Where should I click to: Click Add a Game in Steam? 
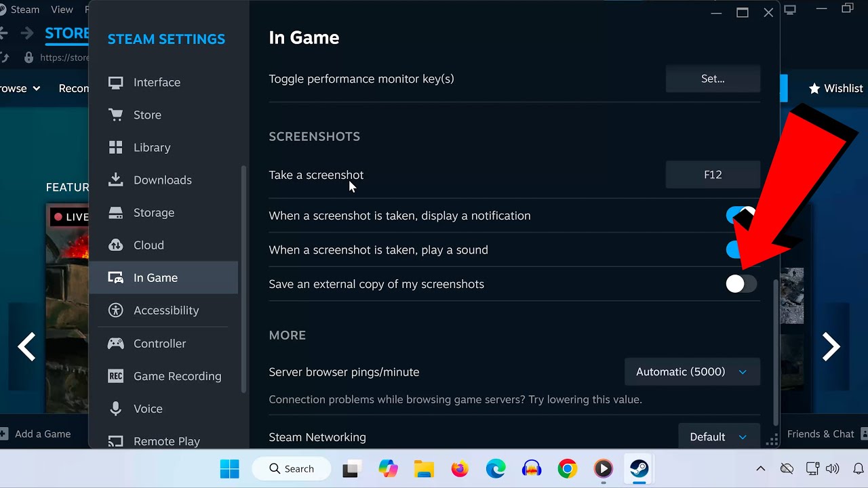[35, 434]
